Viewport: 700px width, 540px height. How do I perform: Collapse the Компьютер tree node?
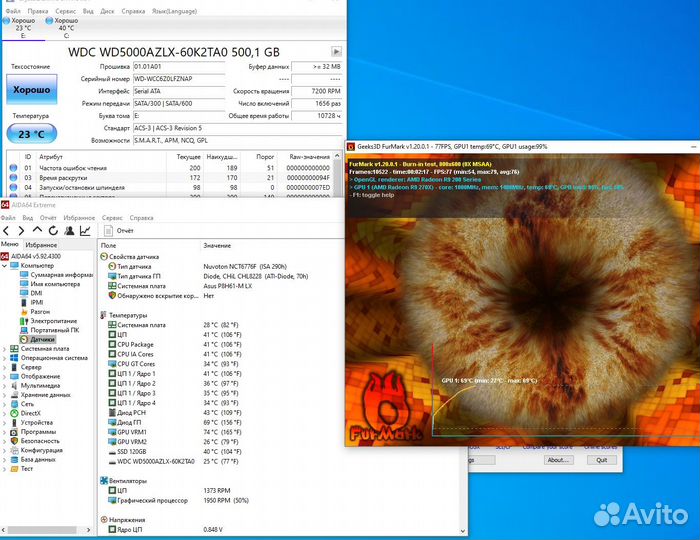click(x=4, y=266)
